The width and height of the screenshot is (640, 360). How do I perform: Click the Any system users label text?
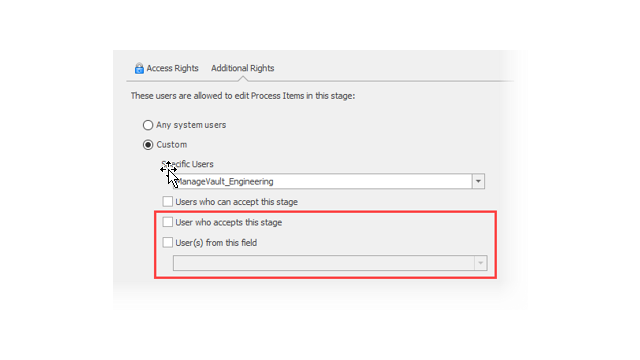pos(191,125)
